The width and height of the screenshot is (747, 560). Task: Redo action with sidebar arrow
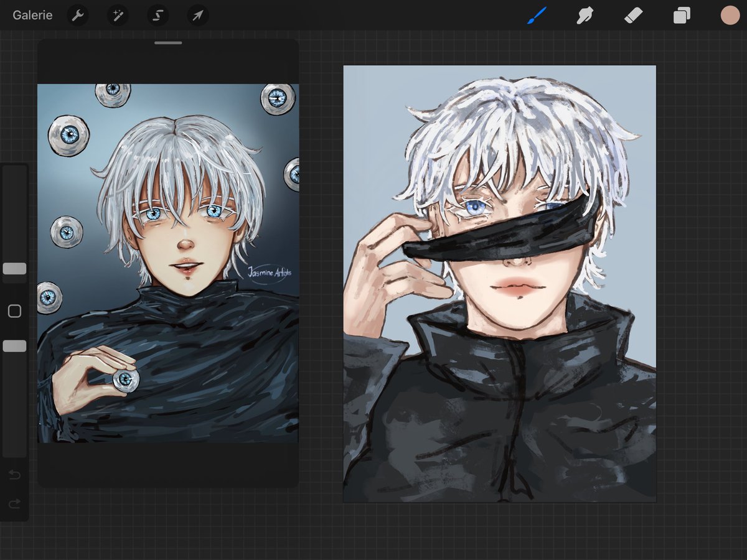(14, 503)
